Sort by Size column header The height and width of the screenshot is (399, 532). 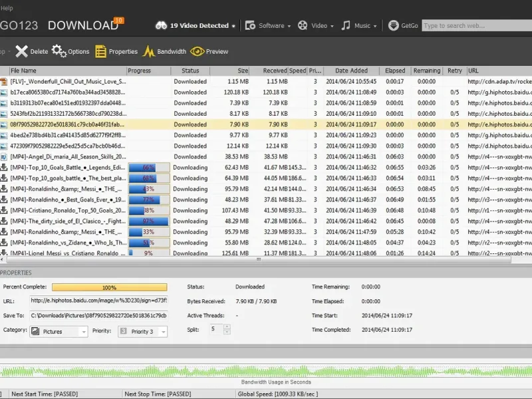pos(229,70)
